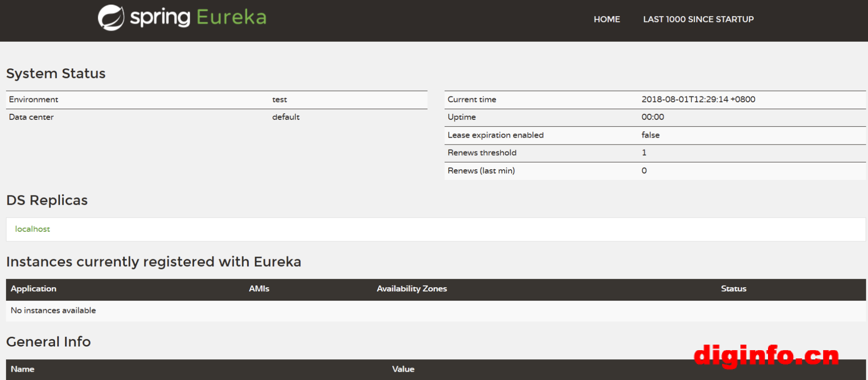Click the Uptime value 00:00
Viewport: 868px width, 380px height.
pos(652,117)
